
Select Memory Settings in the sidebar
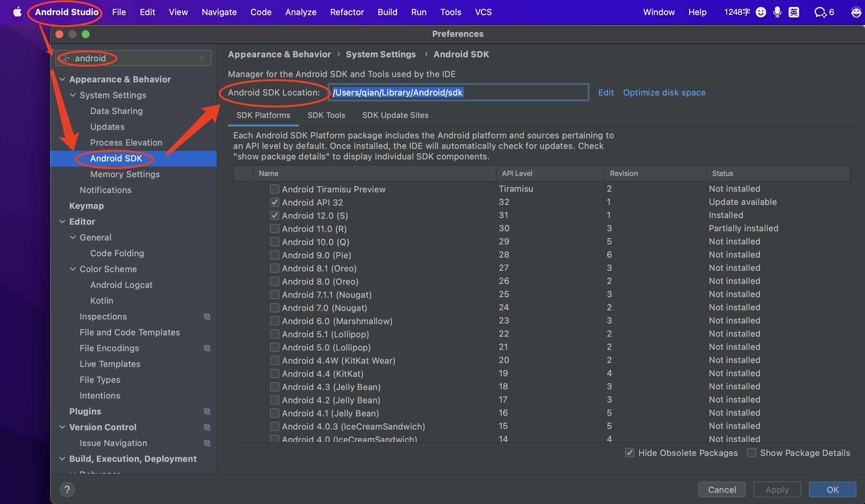point(125,174)
